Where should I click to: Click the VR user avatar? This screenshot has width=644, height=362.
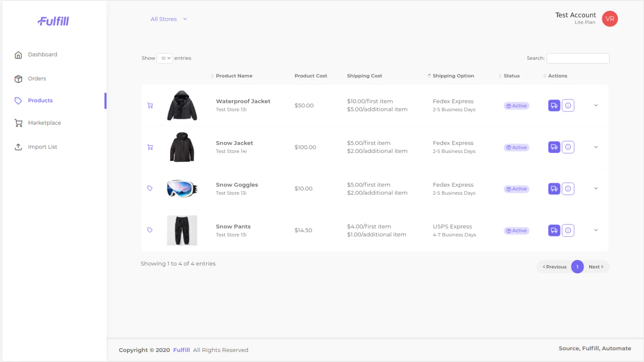pyautogui.click(x=609, y=19)
